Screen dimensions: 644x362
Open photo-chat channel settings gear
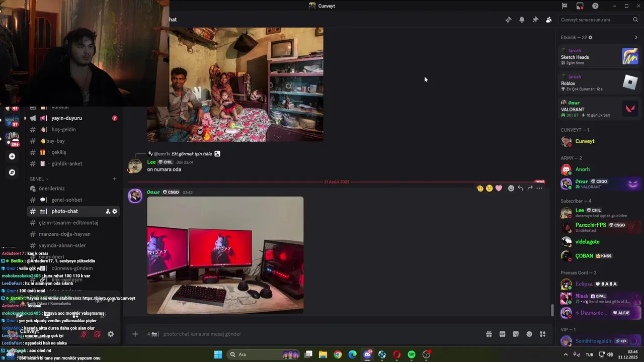115,212
